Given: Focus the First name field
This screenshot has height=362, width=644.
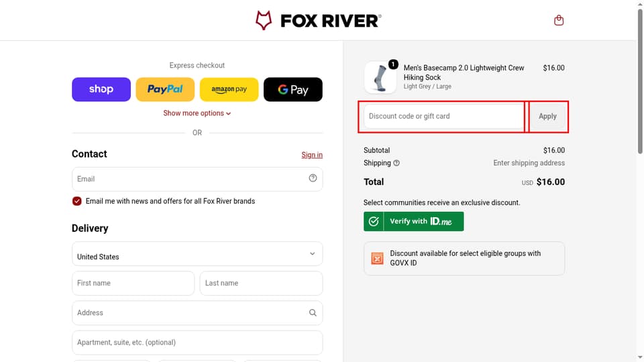Looking at the screenshot, I should (133, 283).
